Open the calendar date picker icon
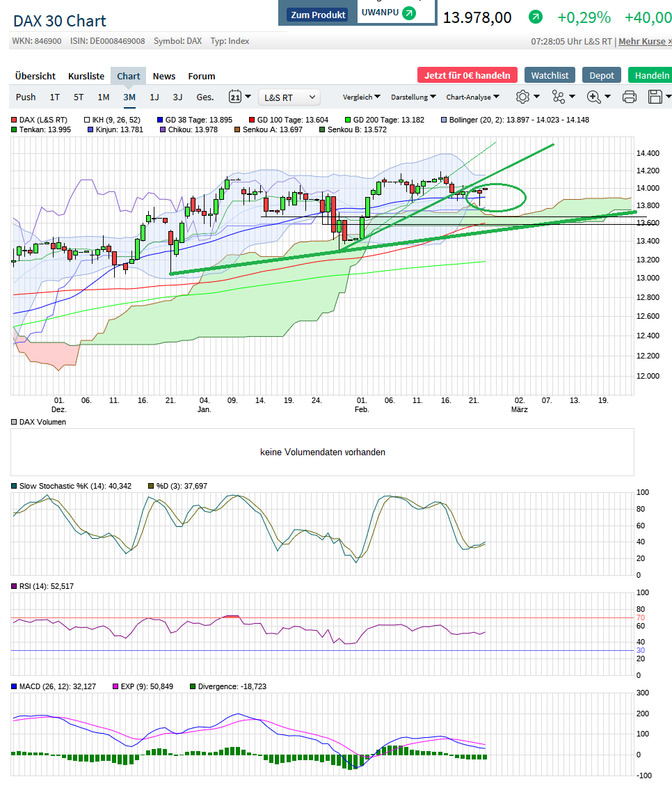This screenshot has width=672, height=788. [235, 97]
